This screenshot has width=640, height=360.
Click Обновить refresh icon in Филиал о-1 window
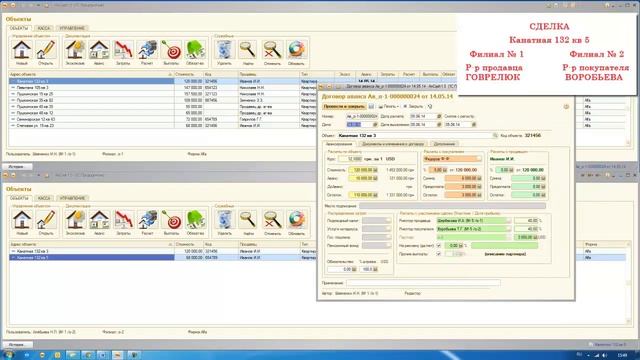(296, 50)
